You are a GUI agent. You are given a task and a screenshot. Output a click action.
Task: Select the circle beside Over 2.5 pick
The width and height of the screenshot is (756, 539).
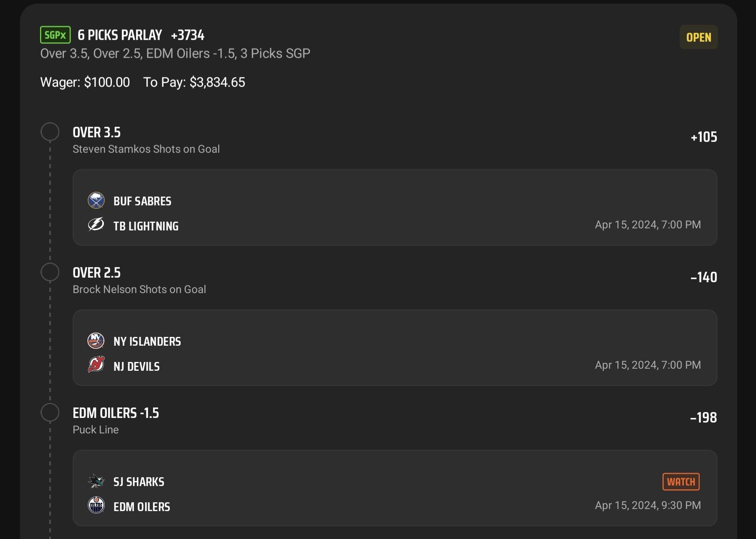[x=50, y=272]
